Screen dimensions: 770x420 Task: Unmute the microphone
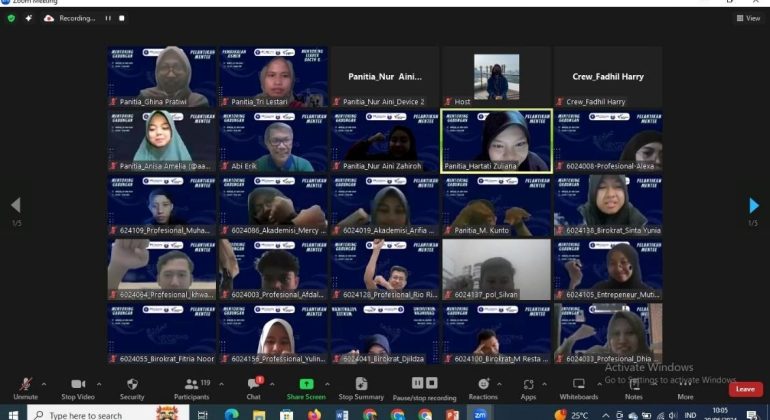tap(26, 389)
